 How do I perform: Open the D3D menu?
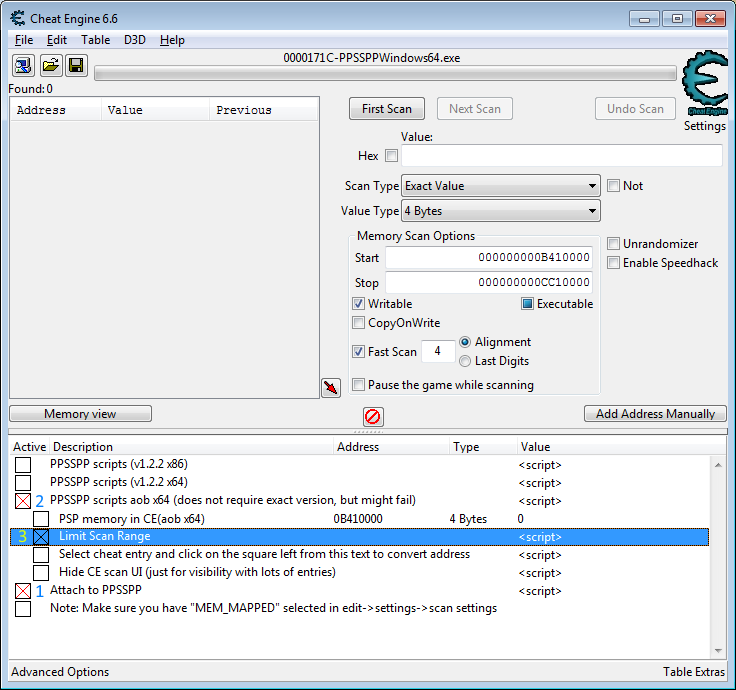click(135, 40)
